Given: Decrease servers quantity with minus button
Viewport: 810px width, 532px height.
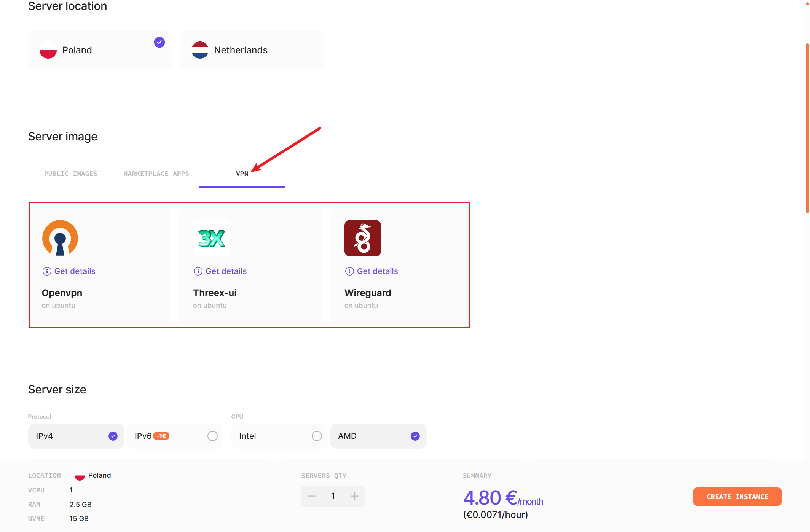Looking at the screenshot, I should (312, 496).
